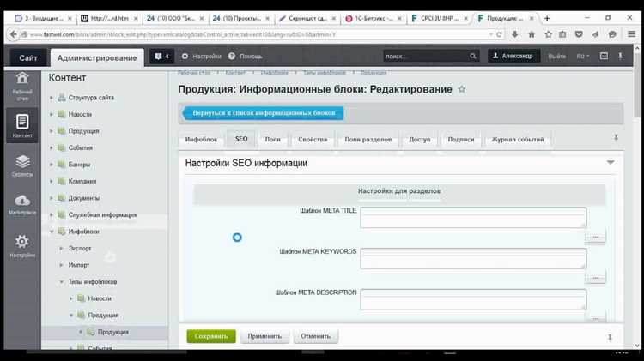Image resolution: width=644 pixels, height=361 pixels.
Task: Open template menu button next to META TITLE
Action: 595,238
